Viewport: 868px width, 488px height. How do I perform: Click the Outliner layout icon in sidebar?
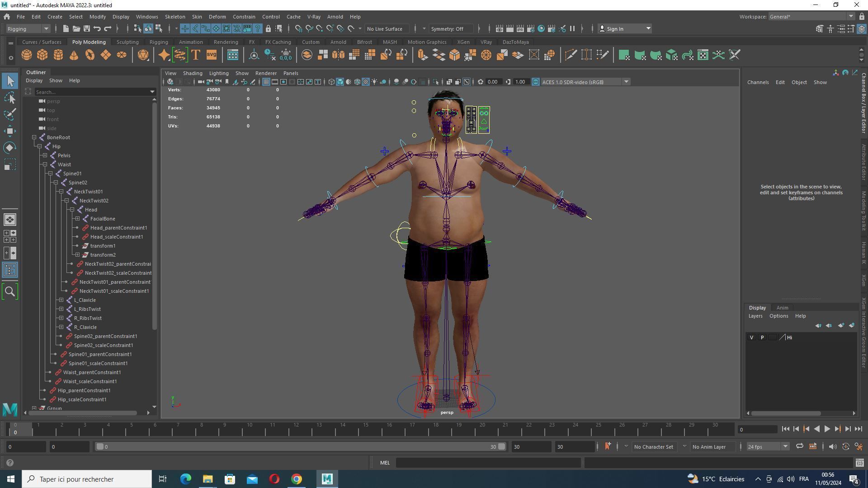[10, 270]
